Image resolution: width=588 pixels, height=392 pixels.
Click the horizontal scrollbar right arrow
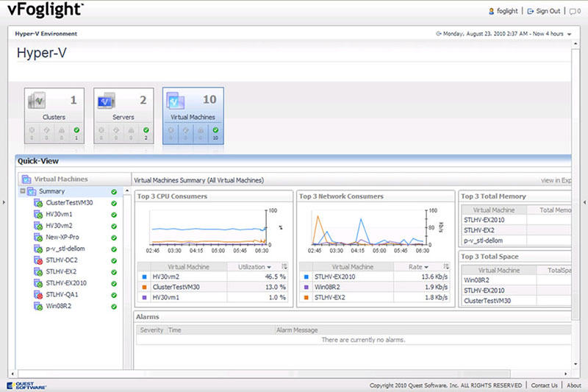click(x=566, y=374)
